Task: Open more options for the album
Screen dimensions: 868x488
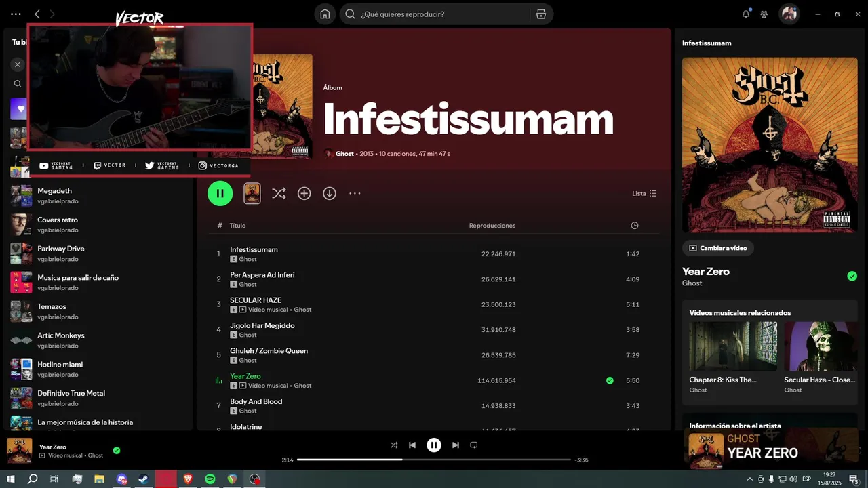Action: pos(355,193)
